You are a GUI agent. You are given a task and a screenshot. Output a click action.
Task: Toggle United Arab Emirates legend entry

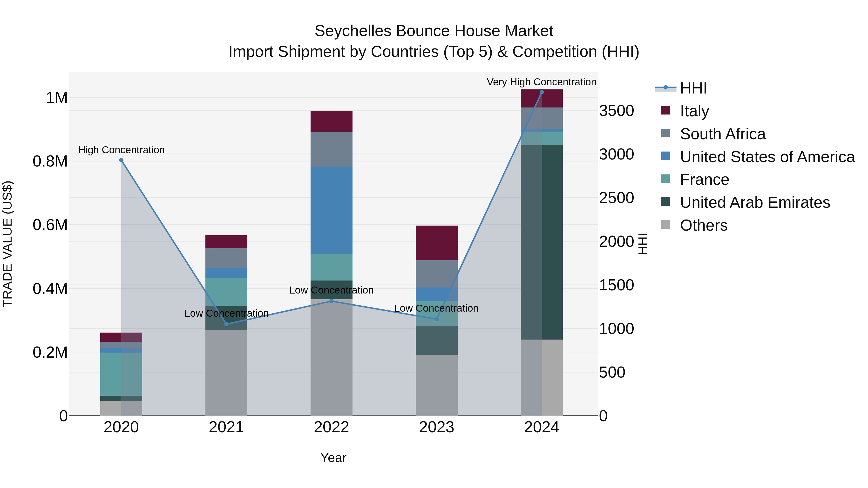click(x=746, y=202)
